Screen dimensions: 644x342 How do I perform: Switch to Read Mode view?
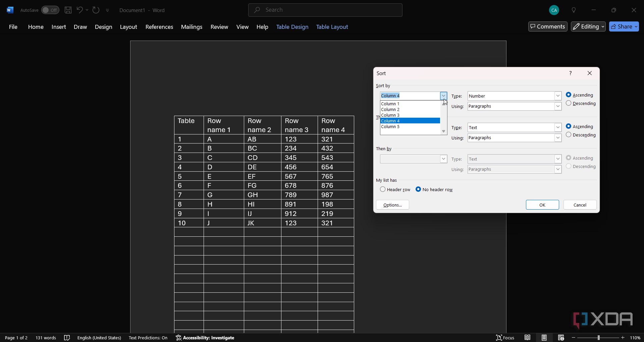528,338
